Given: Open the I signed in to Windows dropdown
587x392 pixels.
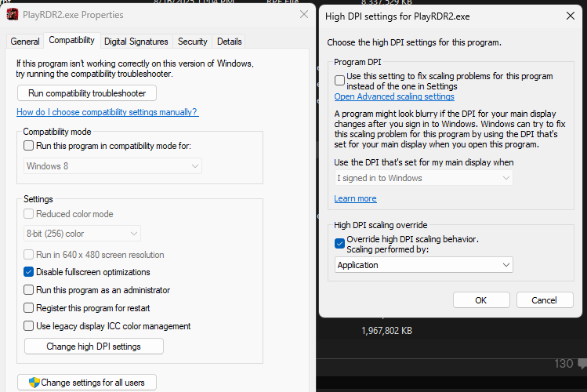Looking at the screenshot, I should (423, 178).
